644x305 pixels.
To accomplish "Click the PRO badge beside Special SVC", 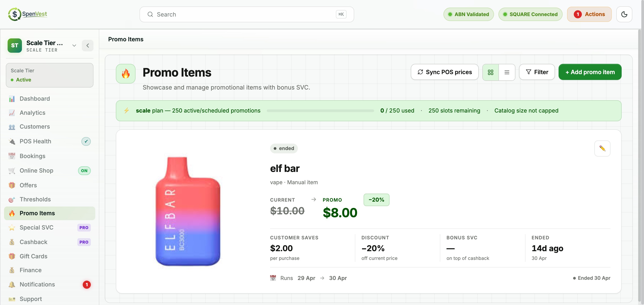I will click(84, 228).
